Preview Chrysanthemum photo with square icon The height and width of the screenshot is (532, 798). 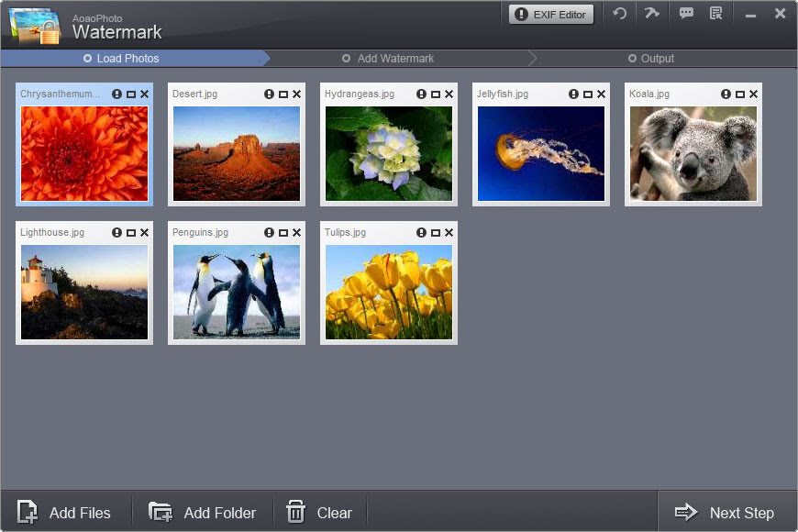tap(131, 94)
